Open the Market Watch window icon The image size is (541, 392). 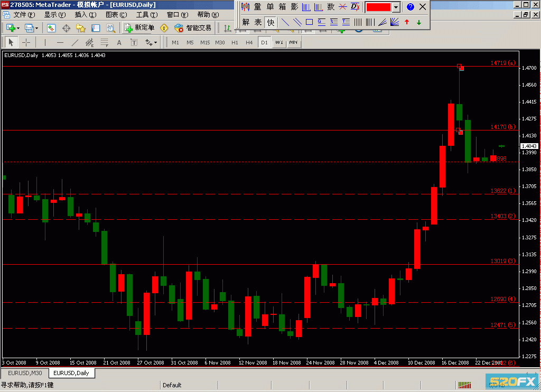(x=51, y=28)
